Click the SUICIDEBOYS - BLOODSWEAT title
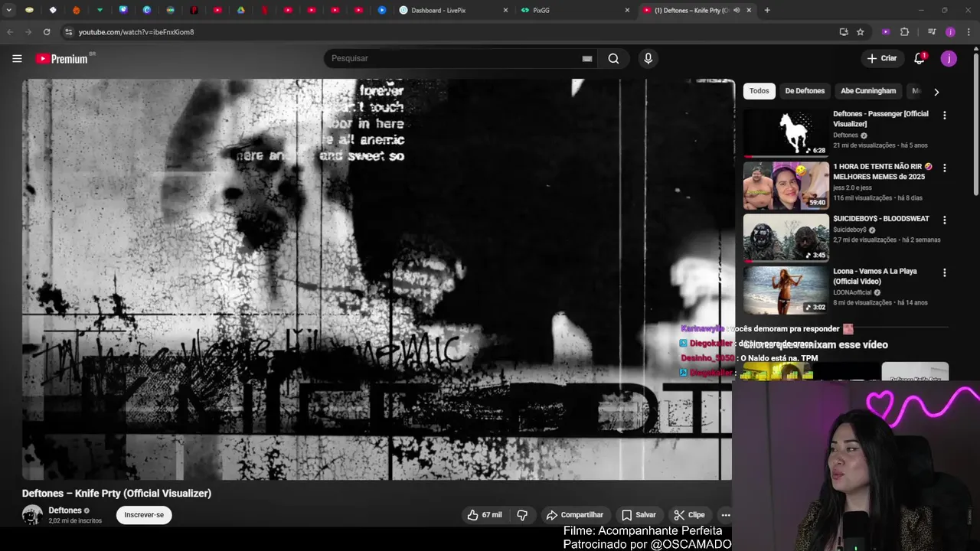Screen dimensions: 980x551 coord(880,219)
